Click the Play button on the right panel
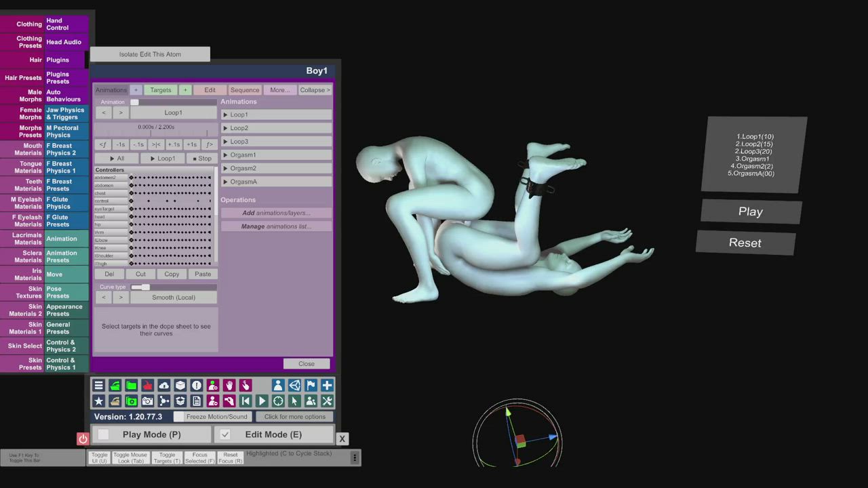868x488 pixels. tap(751, 211)
